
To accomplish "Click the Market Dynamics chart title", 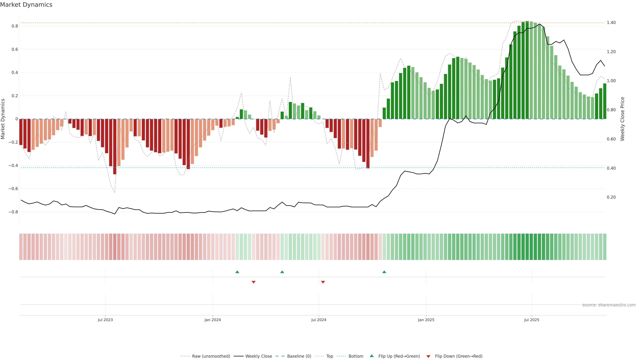I will pos(26,5).
